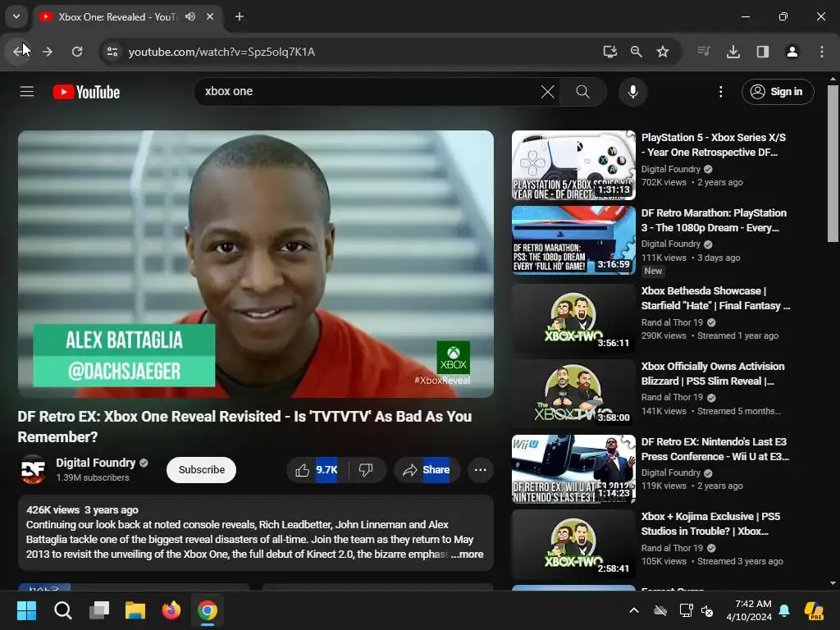Open the media control icon in Chrome toolbar

point(704,52)
